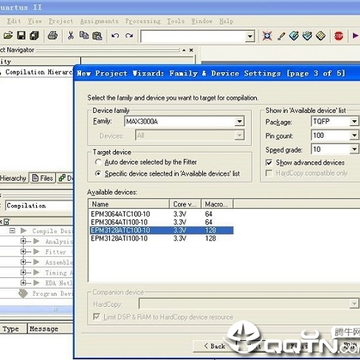Click the Open file toolbar icon
This screenshot has width=360, height=360.
click(8, 35)
